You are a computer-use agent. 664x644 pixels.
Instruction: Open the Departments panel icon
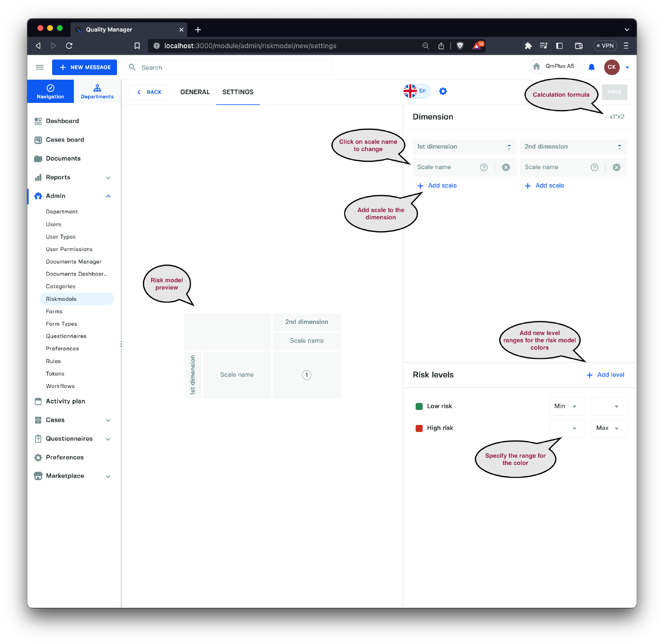coord(97,91)
